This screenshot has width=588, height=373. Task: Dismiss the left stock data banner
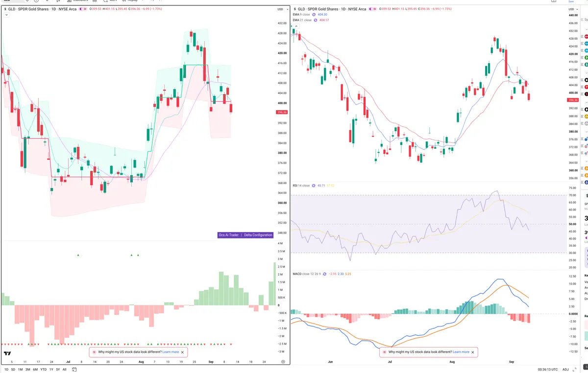pos(183,352)
